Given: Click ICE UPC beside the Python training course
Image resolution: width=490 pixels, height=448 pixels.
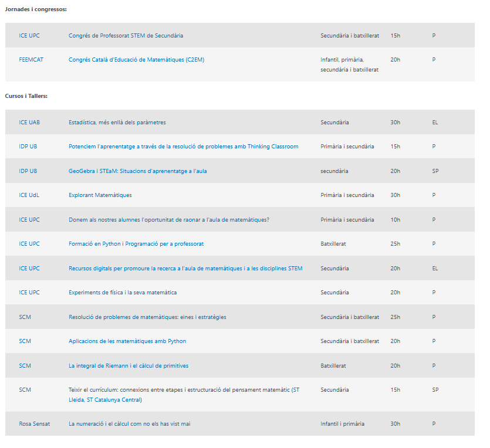Looking at the screenshot, I should [29, 244].
